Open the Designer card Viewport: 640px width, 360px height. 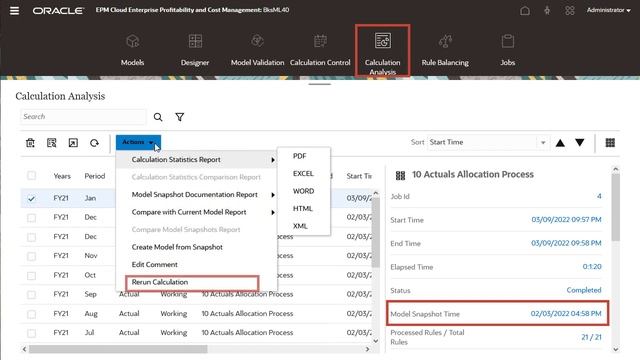click(x=195, y=50)
